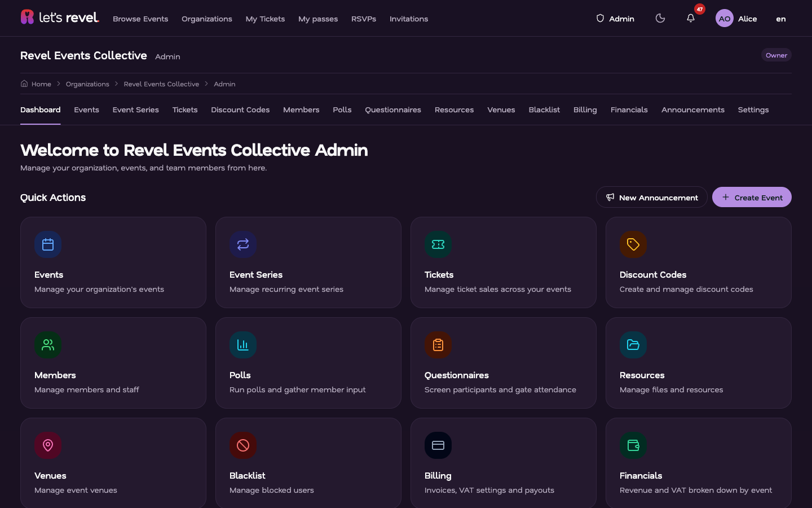Viewport: 812px width, 508px height.
Task: Click 'Screen participants and gate attendance' text
Action: pyautogui.click(x=500, y=389)
